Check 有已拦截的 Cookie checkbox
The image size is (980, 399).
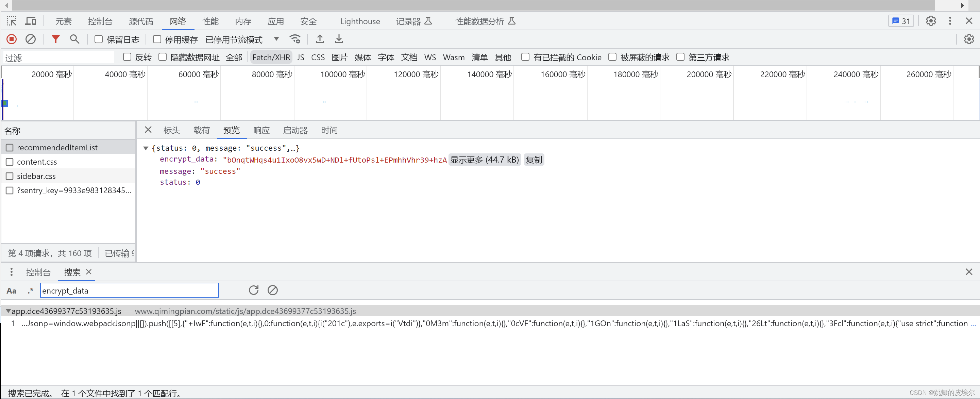pyautogui.click(x=525, y=57)
